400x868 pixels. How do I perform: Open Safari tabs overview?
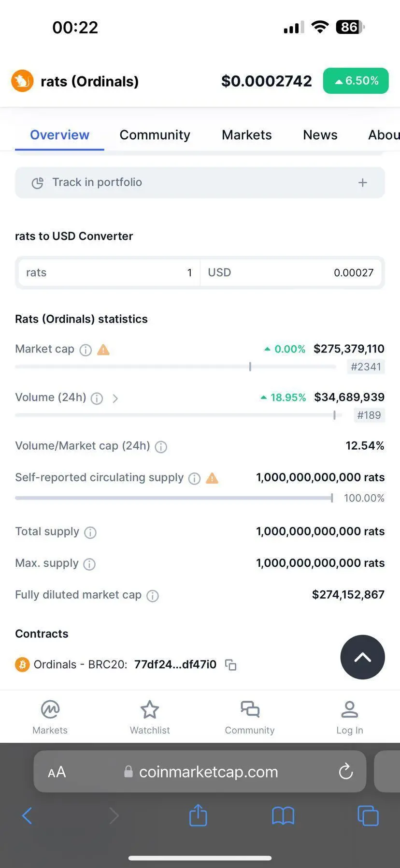368,816
